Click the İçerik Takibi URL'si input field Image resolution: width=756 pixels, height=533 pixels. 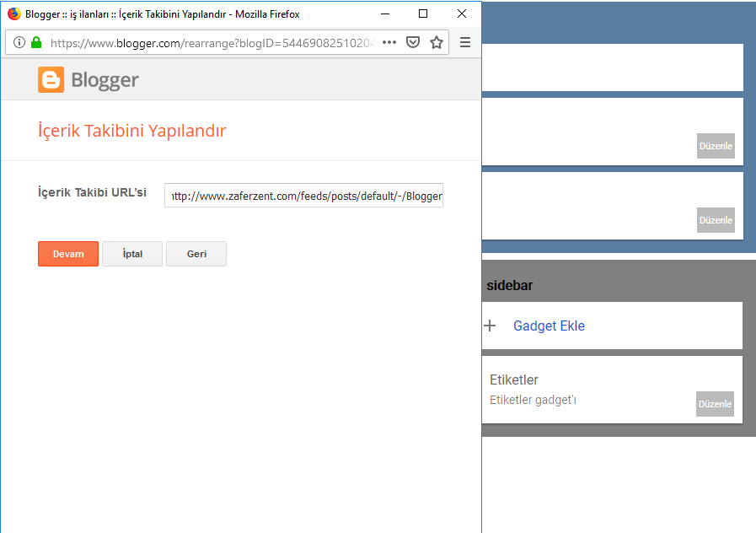(x=303, y=196)
